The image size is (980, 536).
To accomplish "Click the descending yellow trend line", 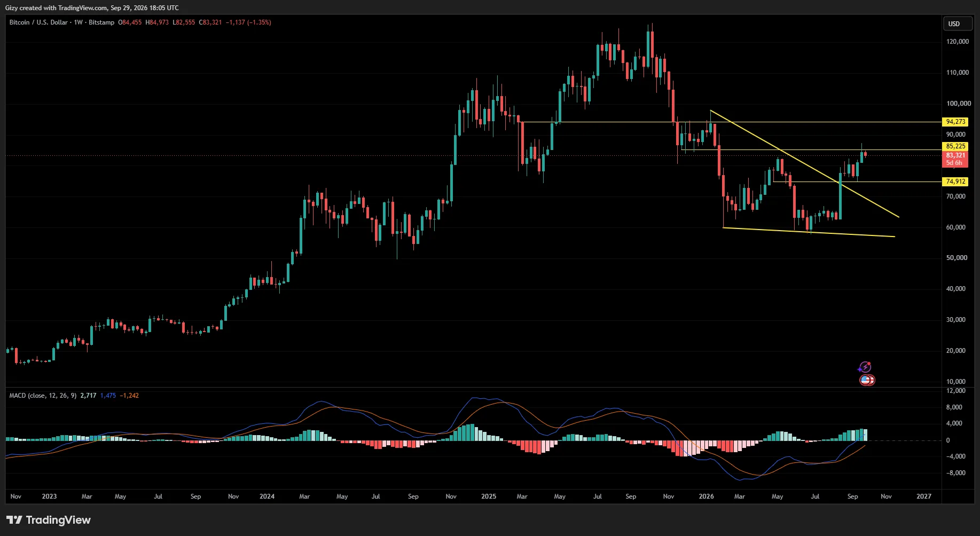I will 804,163.
